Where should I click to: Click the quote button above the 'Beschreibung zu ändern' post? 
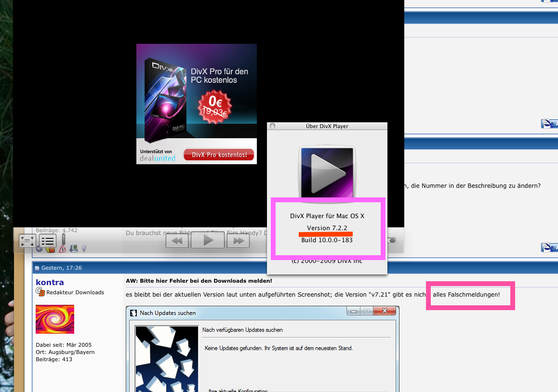point(549,124)
